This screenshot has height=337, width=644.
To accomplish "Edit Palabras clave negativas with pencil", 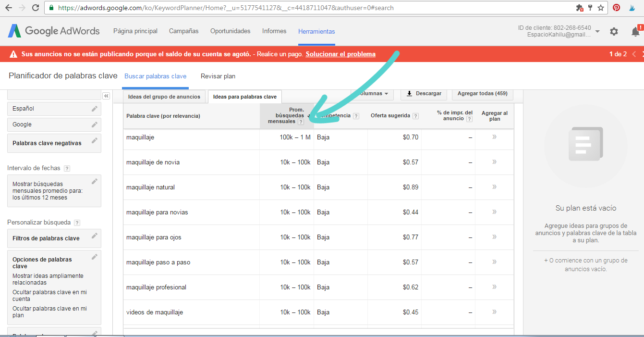I will [x=95, y=140].
